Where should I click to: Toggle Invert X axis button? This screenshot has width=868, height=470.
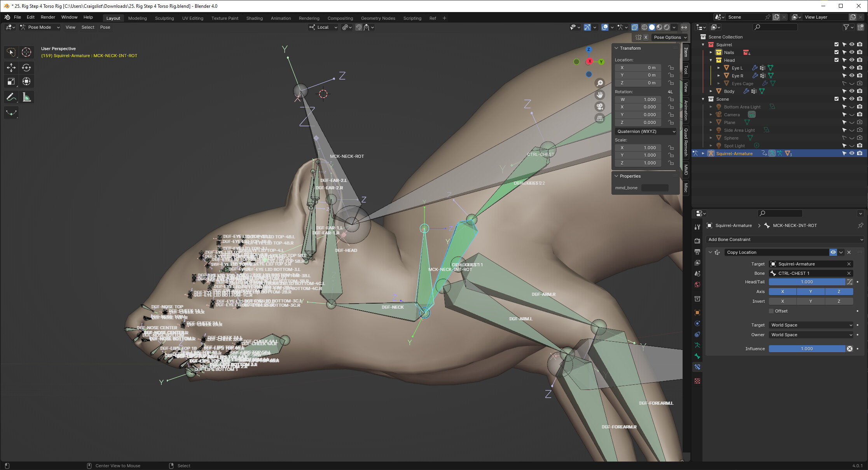[x=782, y=301]
